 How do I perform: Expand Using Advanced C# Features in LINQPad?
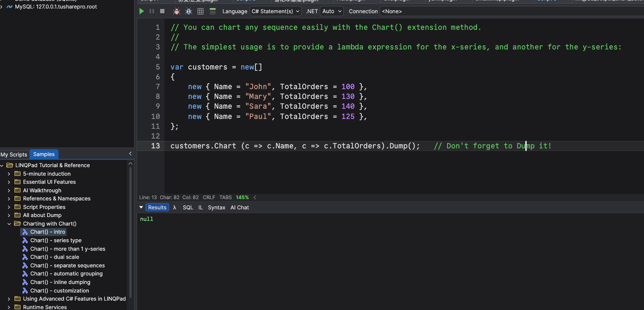click(9, 299)
